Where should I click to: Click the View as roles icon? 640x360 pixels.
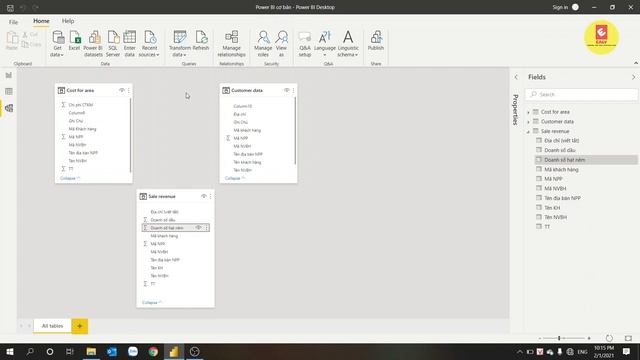[281, 44]
